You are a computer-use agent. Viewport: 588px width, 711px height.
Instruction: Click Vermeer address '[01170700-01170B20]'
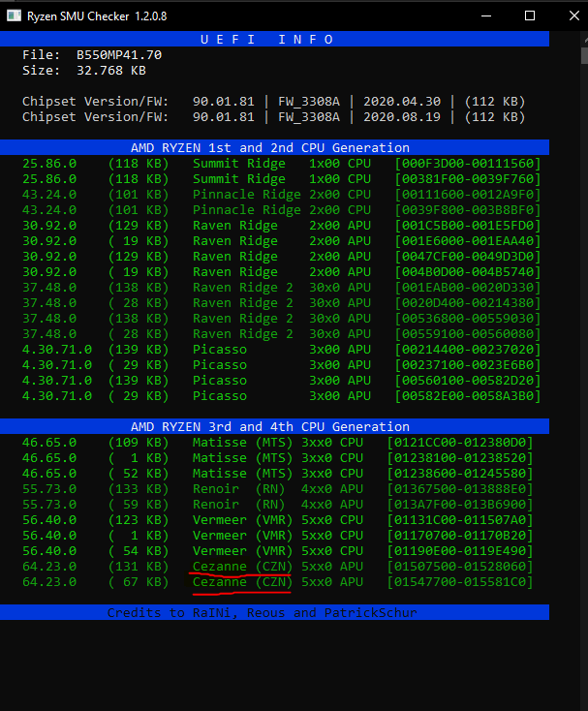(x=460, y=535)
